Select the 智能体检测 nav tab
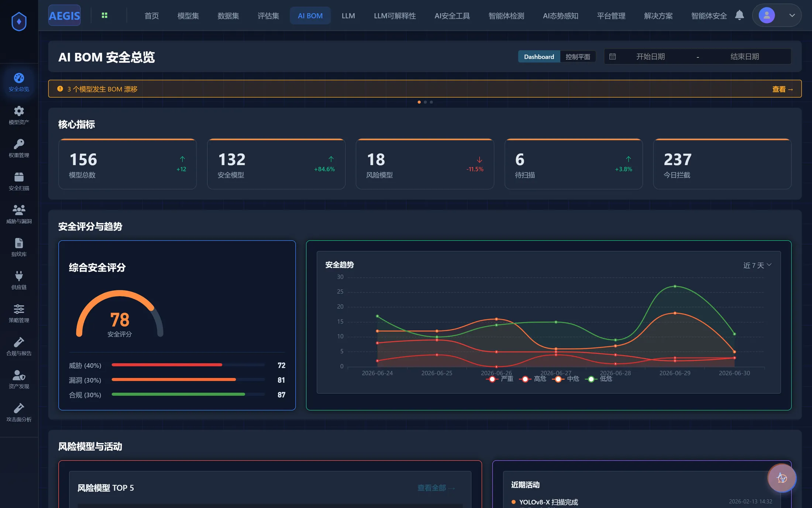The width and height of the screenshot is (812, 508). (x=506, y=16)
